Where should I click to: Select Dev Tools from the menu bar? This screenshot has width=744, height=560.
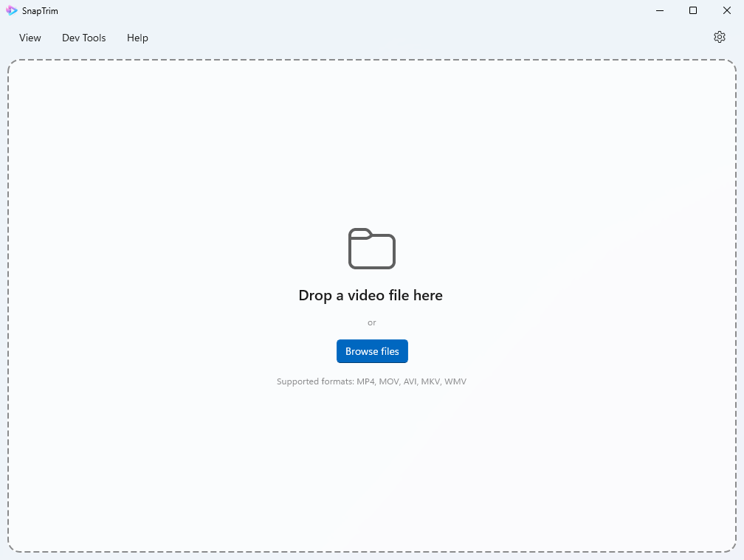(x=83, y=38)
